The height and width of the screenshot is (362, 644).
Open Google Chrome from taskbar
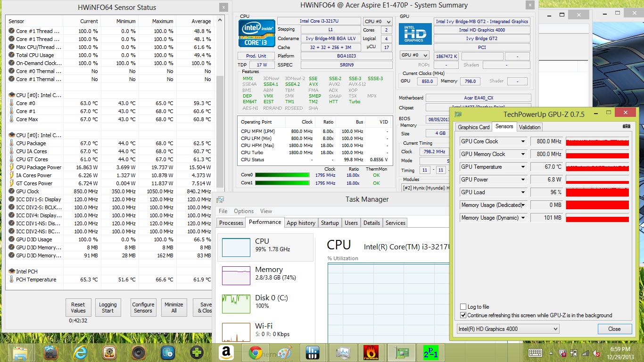pos(256,352)
